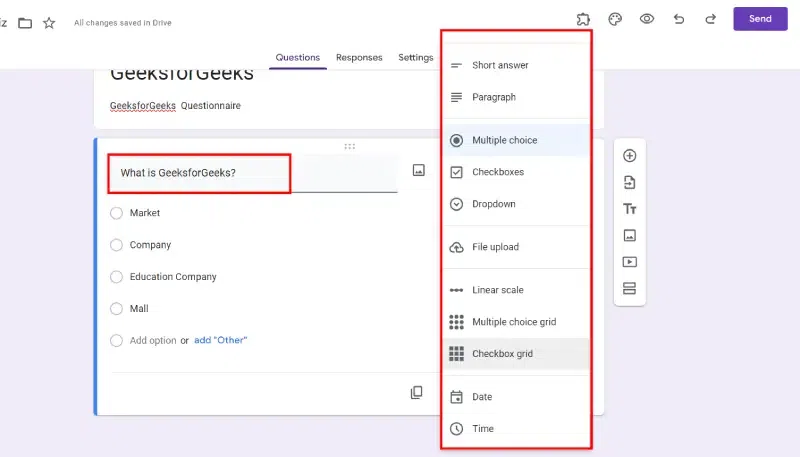Choose Dropdown from question type menu
This screenshot has height=457, width=800.
pos(493,204)
